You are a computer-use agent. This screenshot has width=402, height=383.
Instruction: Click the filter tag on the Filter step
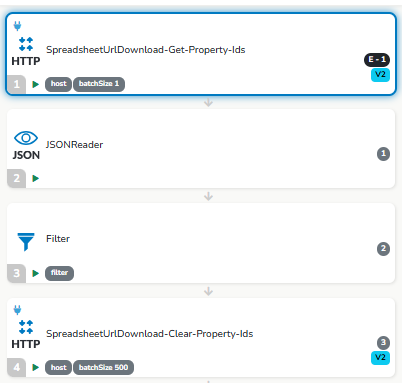(59, 273)
